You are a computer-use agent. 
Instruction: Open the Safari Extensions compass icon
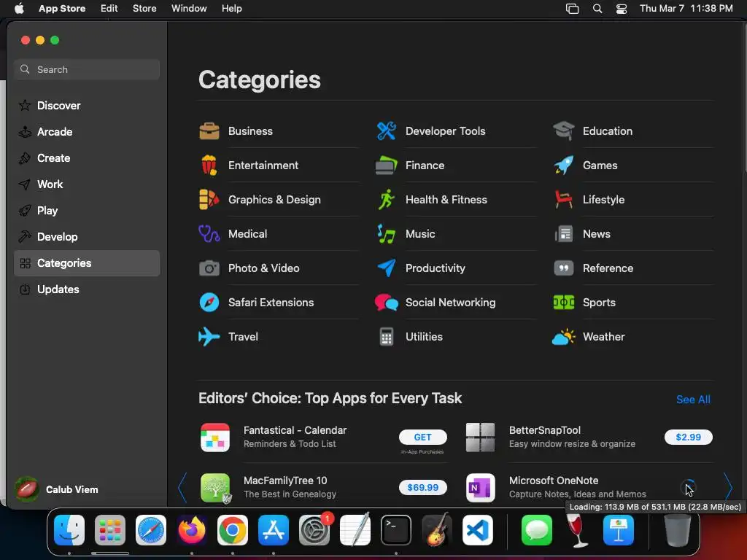[x=209, y=303]
